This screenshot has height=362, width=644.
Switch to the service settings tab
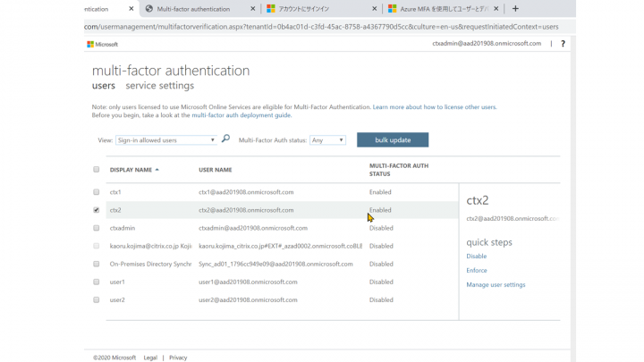coord(159,86)
